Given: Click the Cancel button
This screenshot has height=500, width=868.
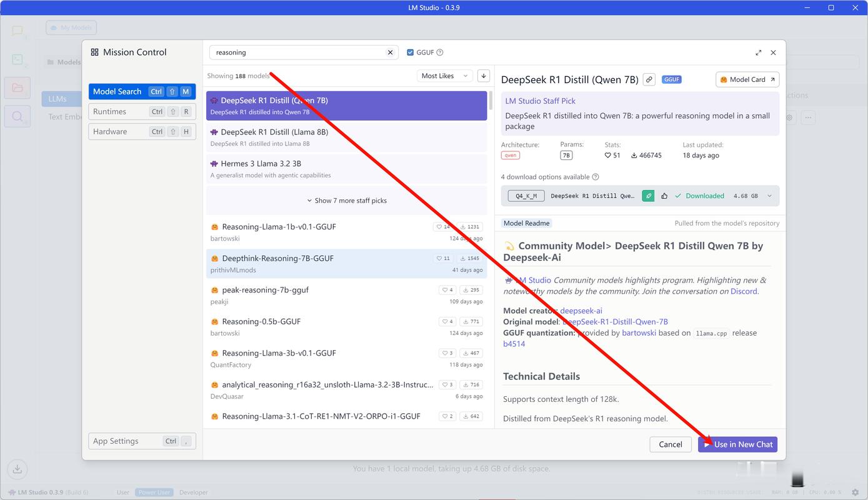Looking at the screenshot, I should tap(671, 444).
